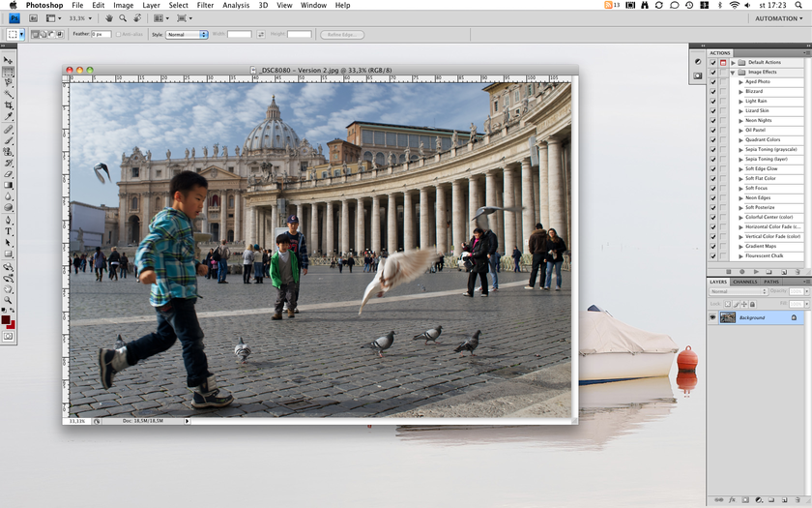Select the Type tool
This screenshot has height=508, width=812.
pos(9,231)
